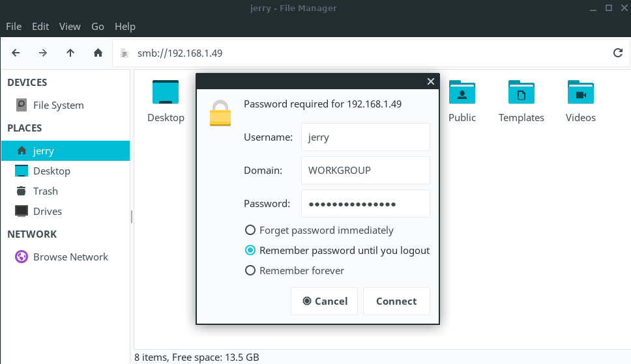Go forward using the right arrow icon
631x364 pixels.
pyautogui.click(x=43, y=53)
